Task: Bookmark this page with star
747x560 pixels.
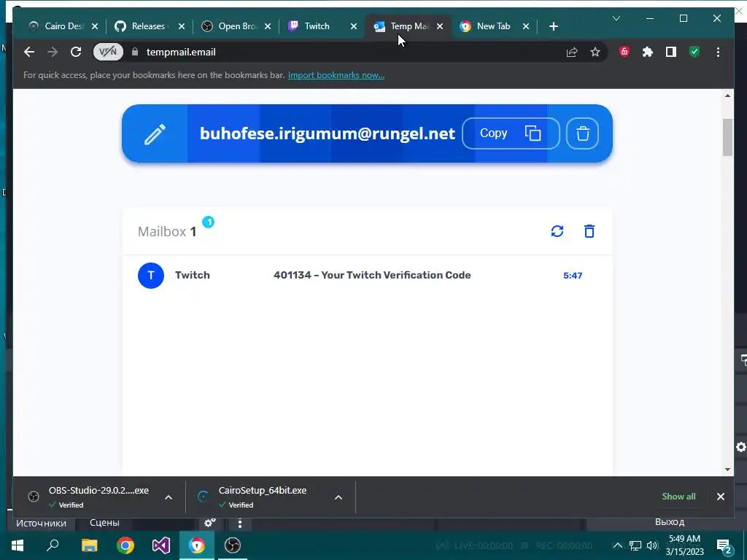Action: pos(595,52)
